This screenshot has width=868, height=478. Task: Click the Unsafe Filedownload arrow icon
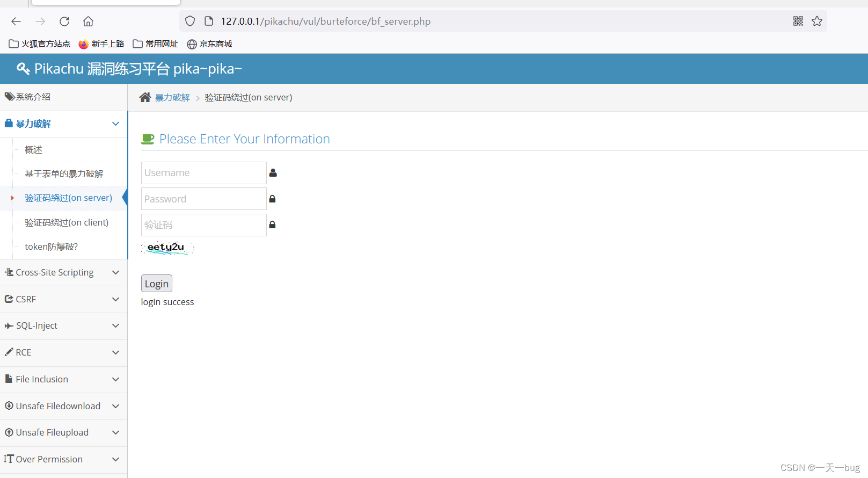[x=9, y=405]
